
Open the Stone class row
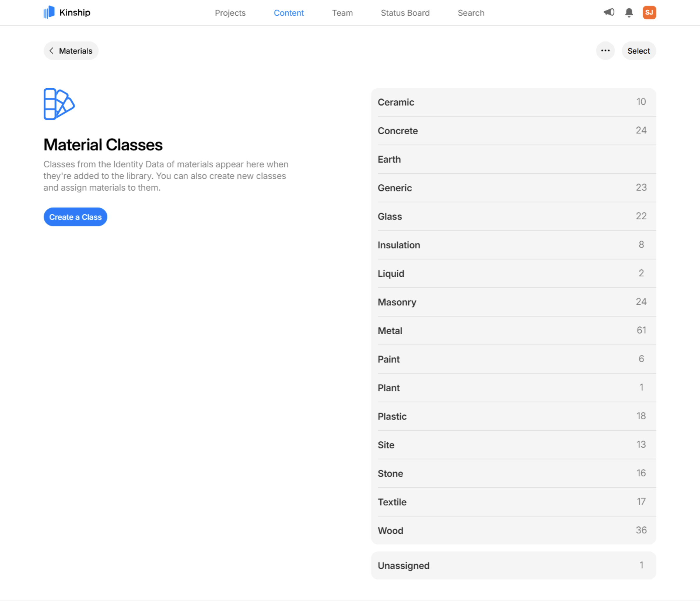(513, 473)
